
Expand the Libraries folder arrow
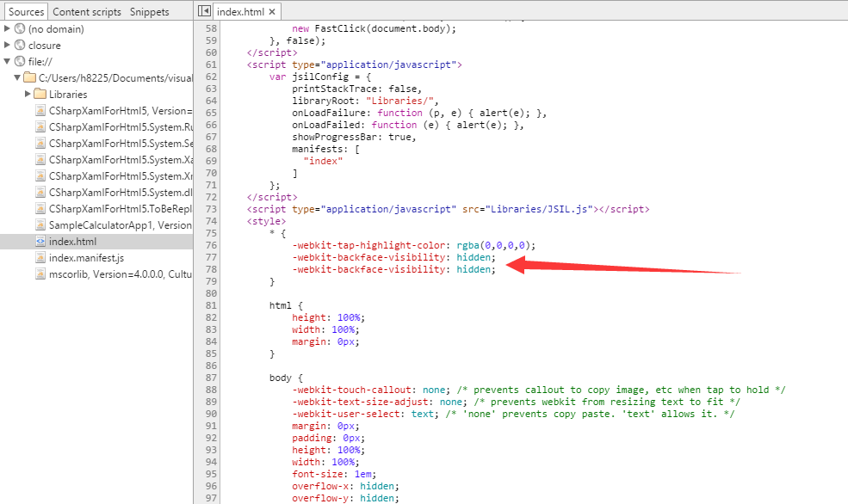coord(28,95)
